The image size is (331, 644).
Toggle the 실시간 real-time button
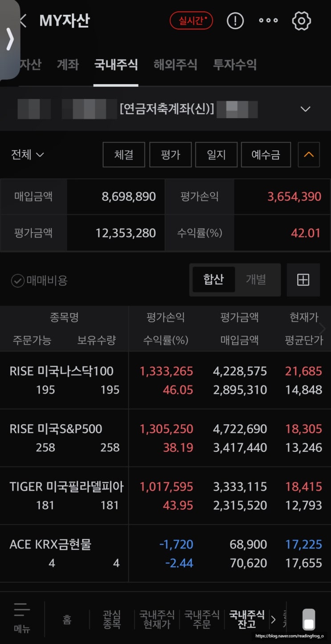pyautogui.click(x=191, y=21)
